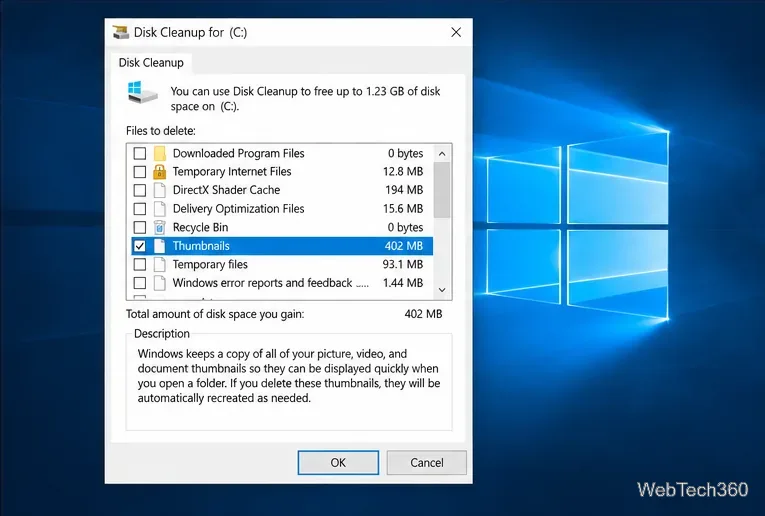The height and width of the screenshot is (516, 765).
Task: Check the Temporary files checkbox
Action: [140, 264]
